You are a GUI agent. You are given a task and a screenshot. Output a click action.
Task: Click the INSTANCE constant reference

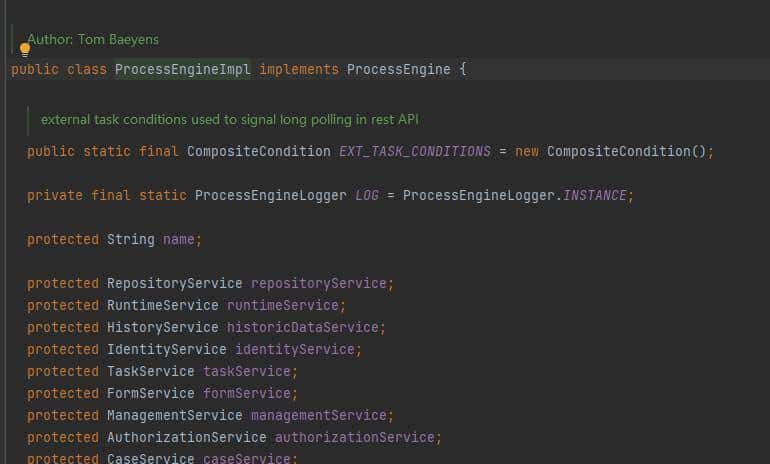pyautogui.click(x=598, y=195)
